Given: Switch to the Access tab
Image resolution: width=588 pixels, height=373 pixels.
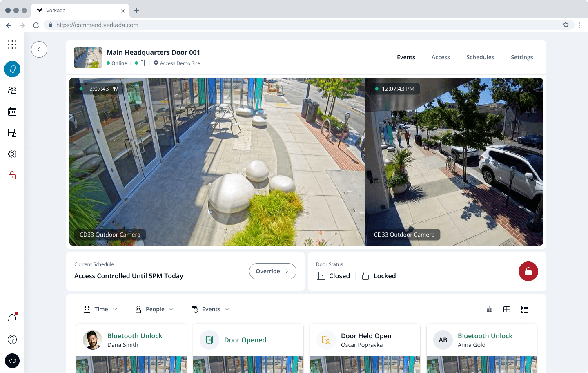Looking at the screenshot, I should [441, 57].
